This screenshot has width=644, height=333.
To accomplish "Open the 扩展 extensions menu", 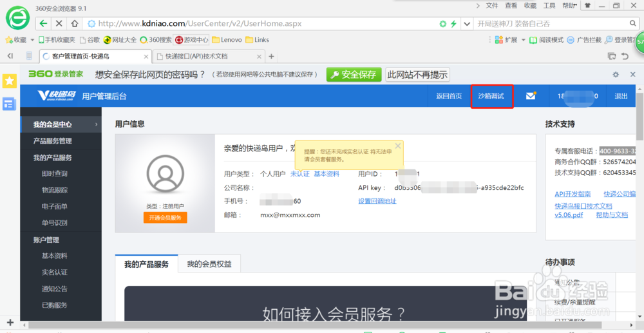I will point(506,40).
